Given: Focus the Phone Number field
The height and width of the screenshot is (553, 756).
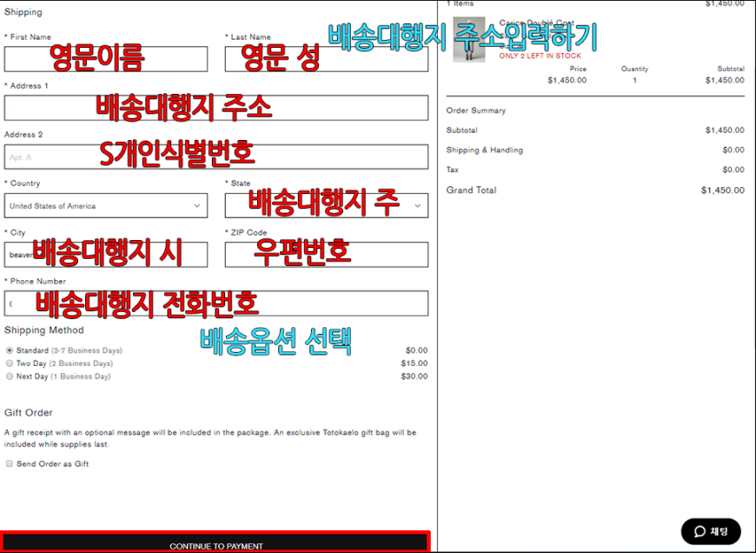Looking at the screenshot, I should pos(216,303).
